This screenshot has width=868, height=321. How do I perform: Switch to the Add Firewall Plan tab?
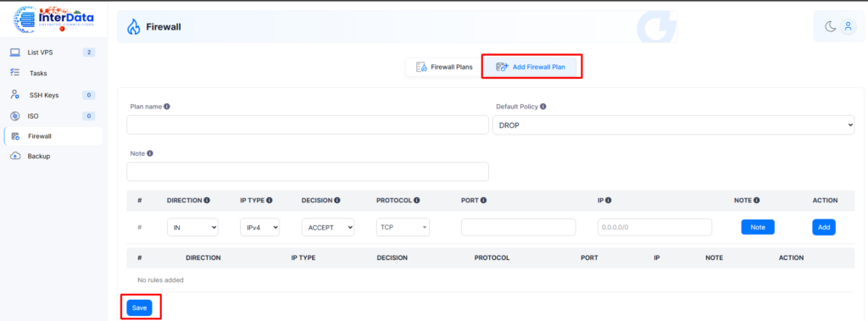[x=531, y=67]
